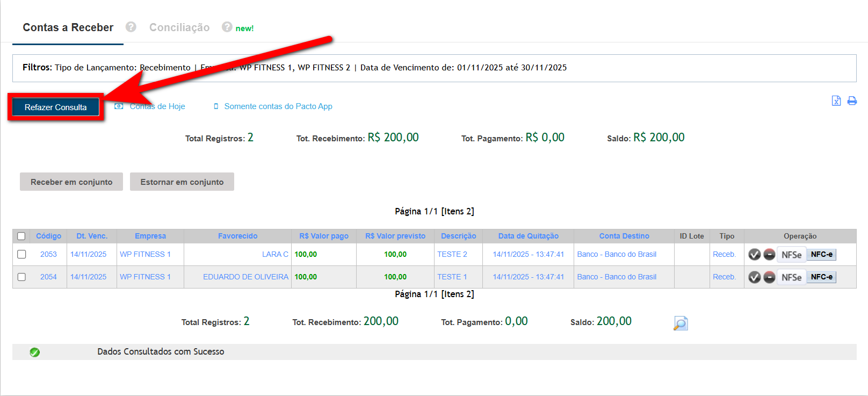Viewport: 868px width, 396px height.
Task: Open help icon beside Contas a Receber
Action: point(131,27)
